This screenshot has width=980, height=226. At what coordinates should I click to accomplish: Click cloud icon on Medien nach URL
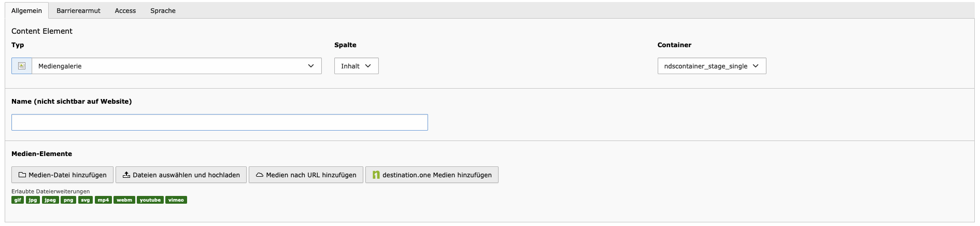[260, 175]
